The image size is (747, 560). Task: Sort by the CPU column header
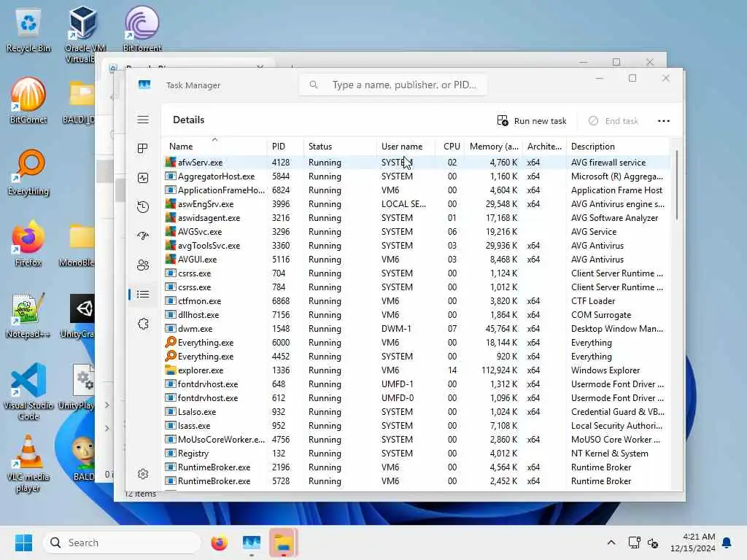451,146
